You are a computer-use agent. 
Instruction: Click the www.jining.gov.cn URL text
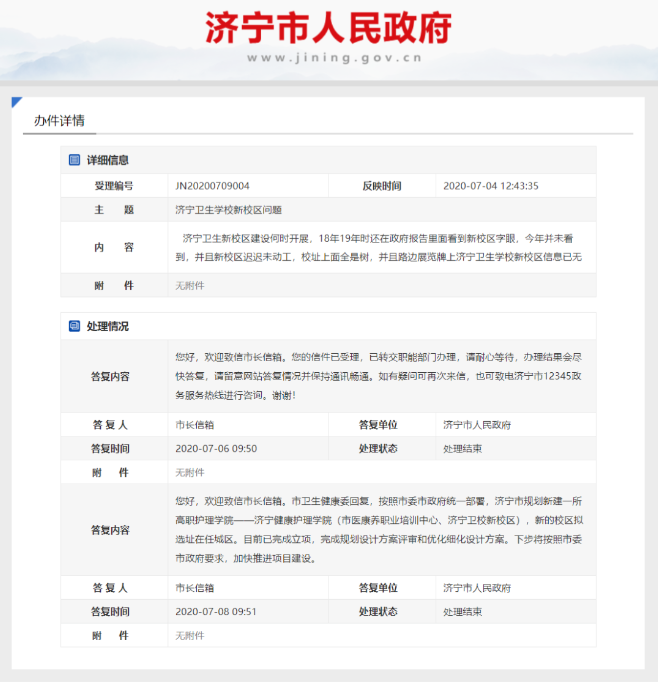click(x=334, y=58)
